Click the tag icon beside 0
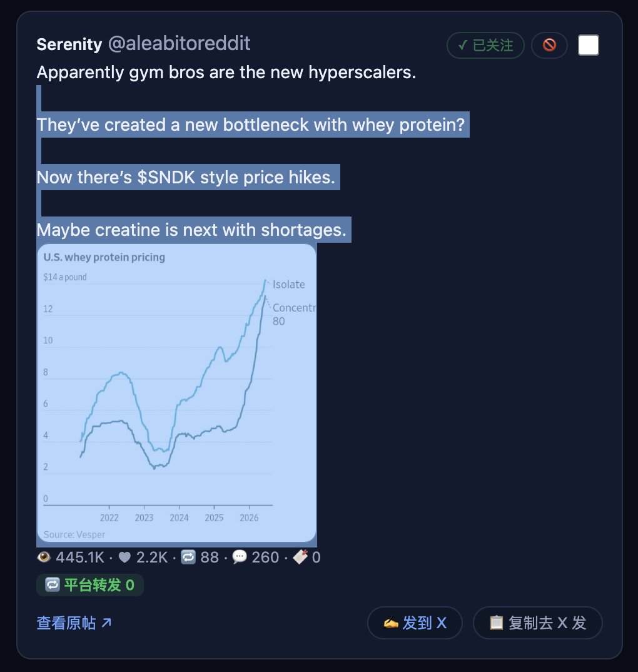638x672 pixels. [x=300, y=557]
